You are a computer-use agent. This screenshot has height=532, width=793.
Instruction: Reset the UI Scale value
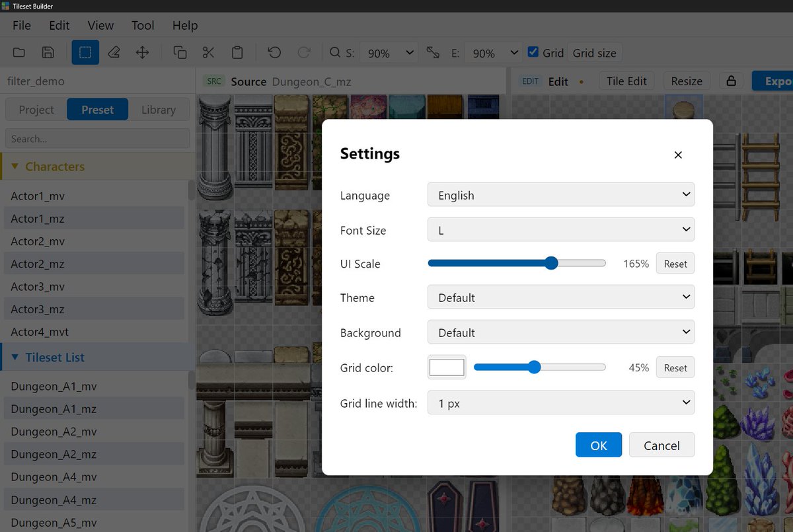click(675, 264)
